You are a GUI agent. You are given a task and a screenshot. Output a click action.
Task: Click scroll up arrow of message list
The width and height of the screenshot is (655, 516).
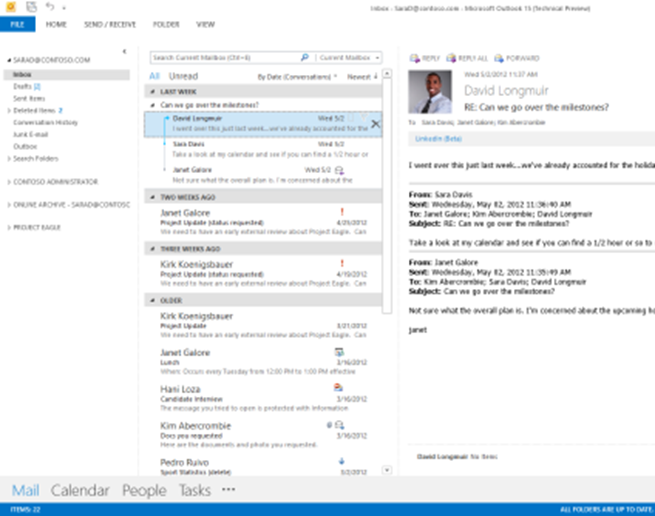pos(387,74)
